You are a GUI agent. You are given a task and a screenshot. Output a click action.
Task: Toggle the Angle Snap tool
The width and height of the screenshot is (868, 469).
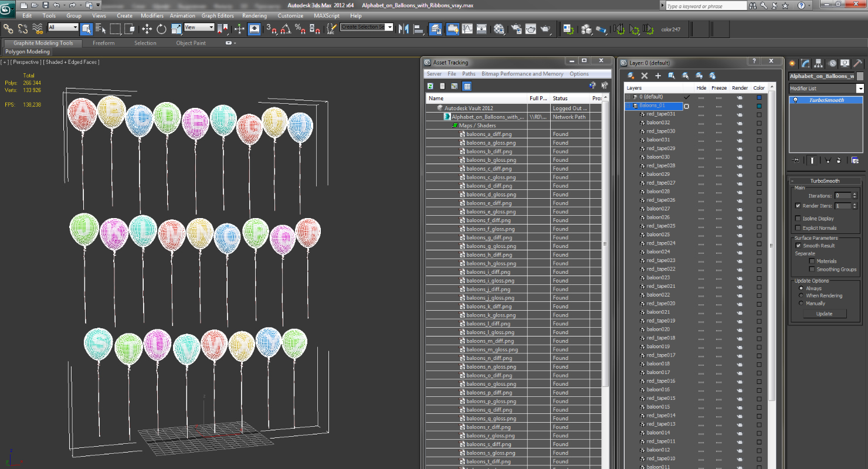[x=286, y=28]
